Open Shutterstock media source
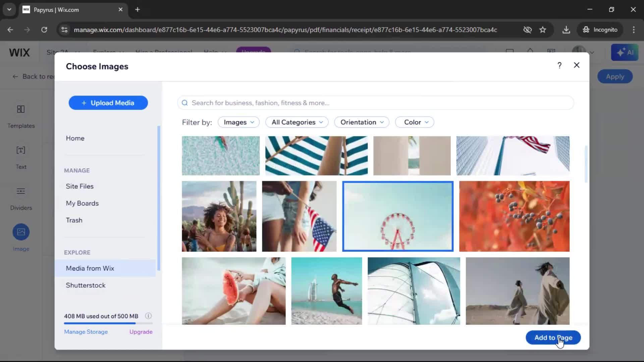The width and height of the screenshot is (644, 362). [x=86, y=285]
